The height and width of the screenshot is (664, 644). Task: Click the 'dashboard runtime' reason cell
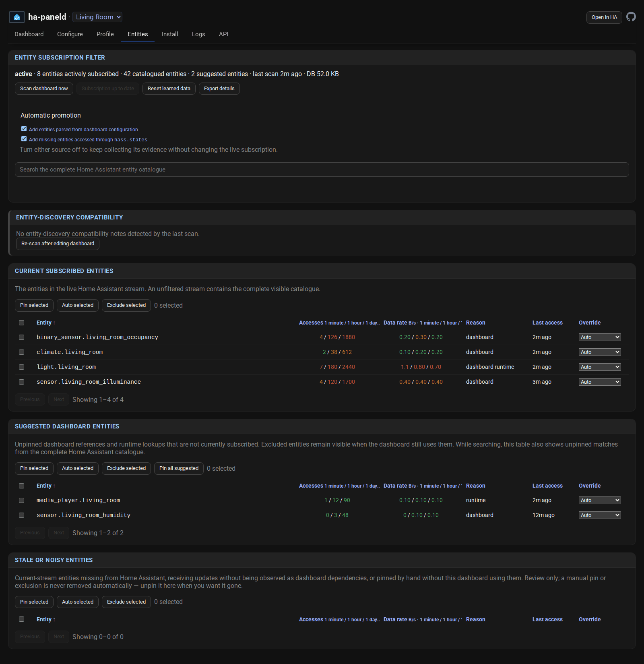490,367
